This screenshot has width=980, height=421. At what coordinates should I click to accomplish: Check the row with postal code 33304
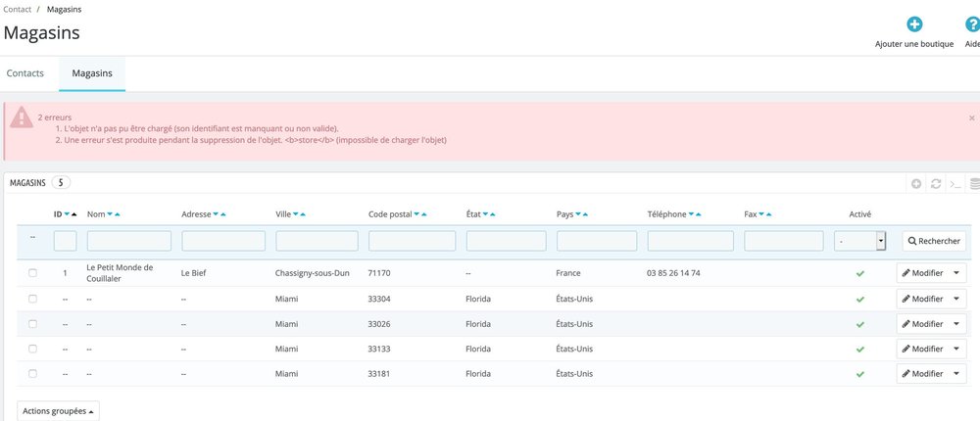[x=32, y=299]
